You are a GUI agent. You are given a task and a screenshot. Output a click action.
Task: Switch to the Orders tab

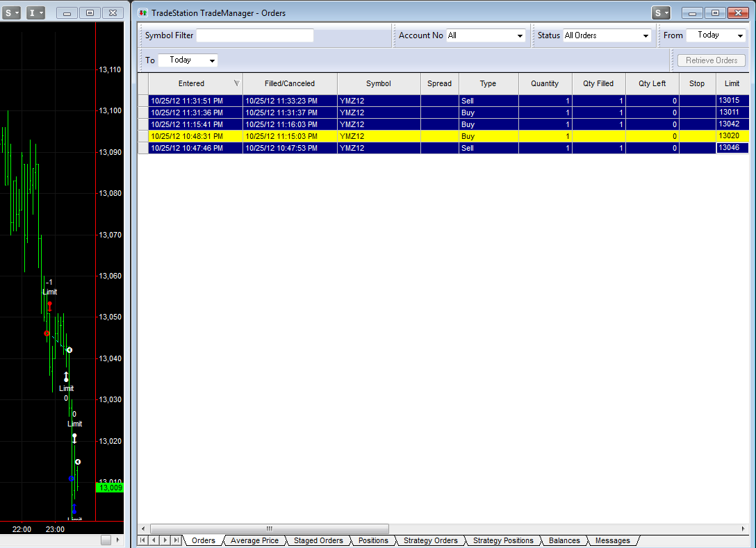point(204,540)
